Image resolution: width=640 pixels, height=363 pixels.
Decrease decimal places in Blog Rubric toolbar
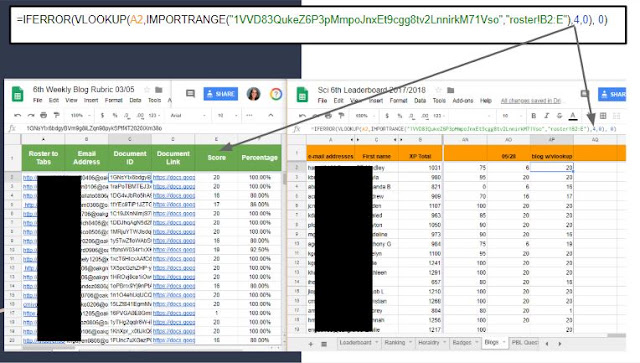coord(127,116)
